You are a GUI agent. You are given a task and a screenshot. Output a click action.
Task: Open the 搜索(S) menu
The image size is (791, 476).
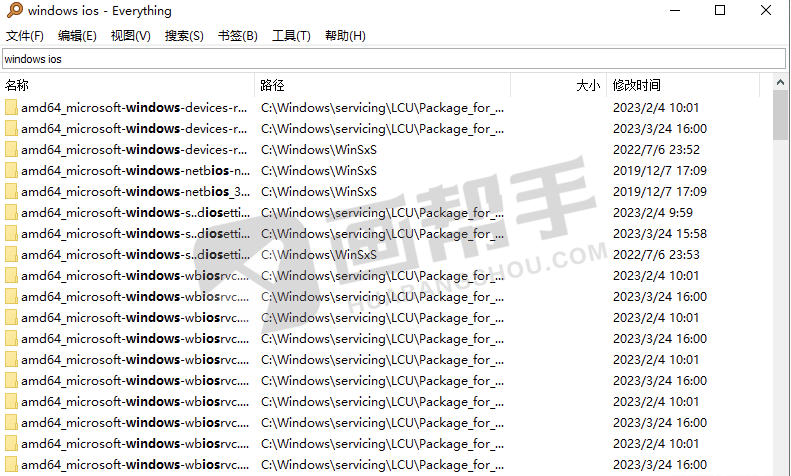[184, 36]
